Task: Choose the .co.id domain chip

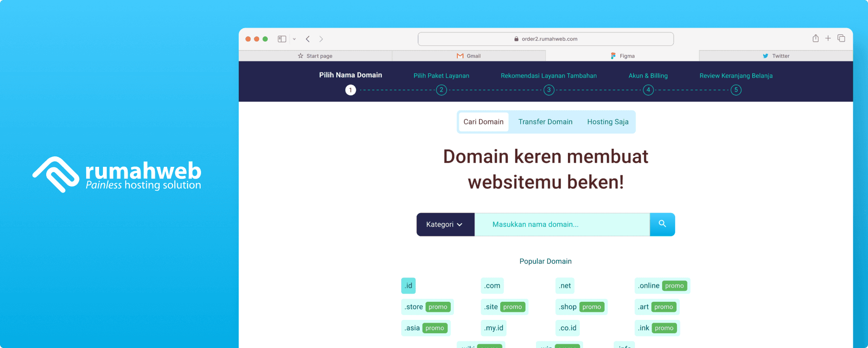Action: click(568, 328)
